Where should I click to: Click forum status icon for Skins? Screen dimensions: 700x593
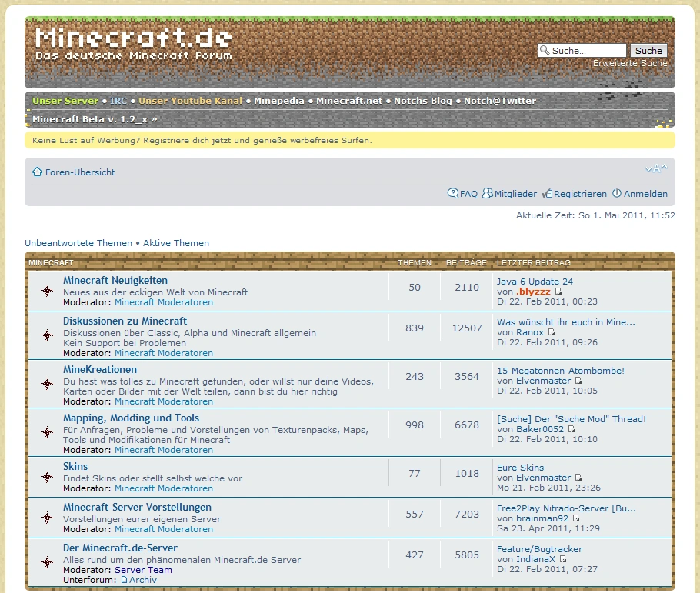pos(47,477)
